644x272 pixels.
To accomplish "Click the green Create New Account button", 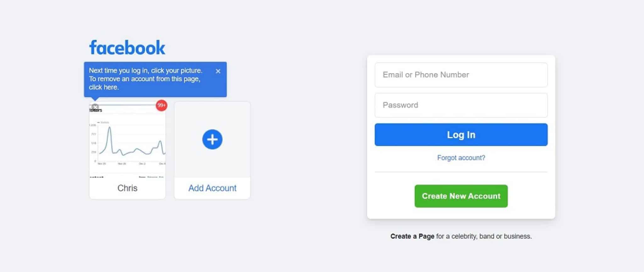I will tap(461, 196).
